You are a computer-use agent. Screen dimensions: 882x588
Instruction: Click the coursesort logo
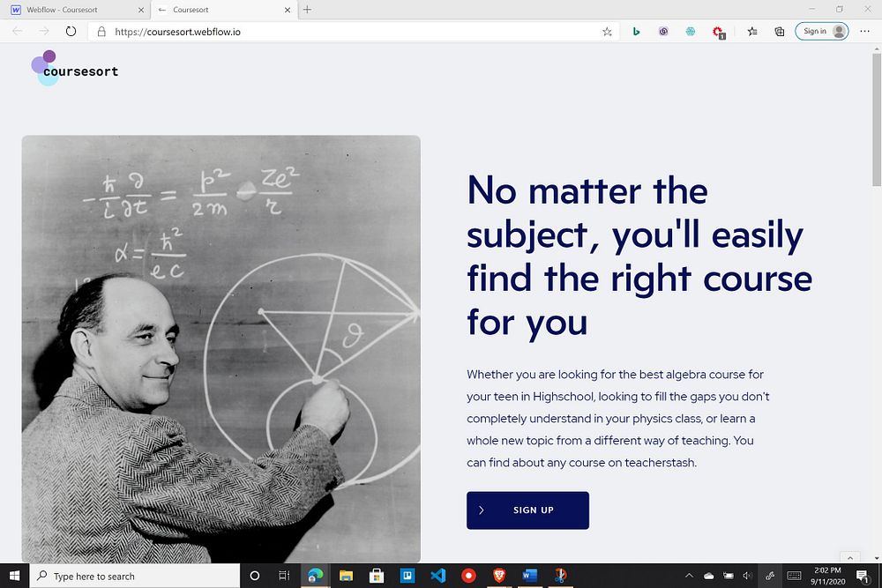[75, 68]
